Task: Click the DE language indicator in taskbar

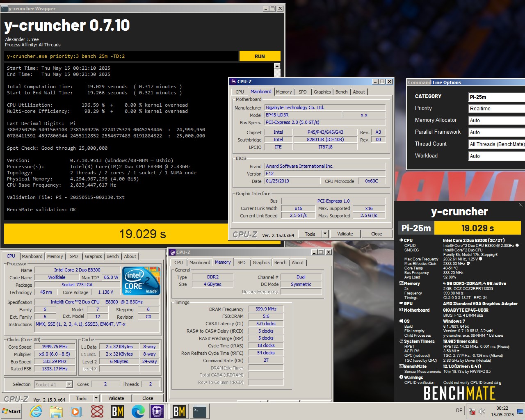Action: coord(459,411)
